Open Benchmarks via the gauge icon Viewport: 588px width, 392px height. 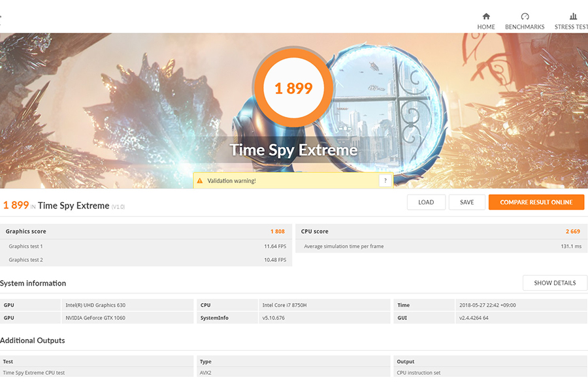(525, 16)
